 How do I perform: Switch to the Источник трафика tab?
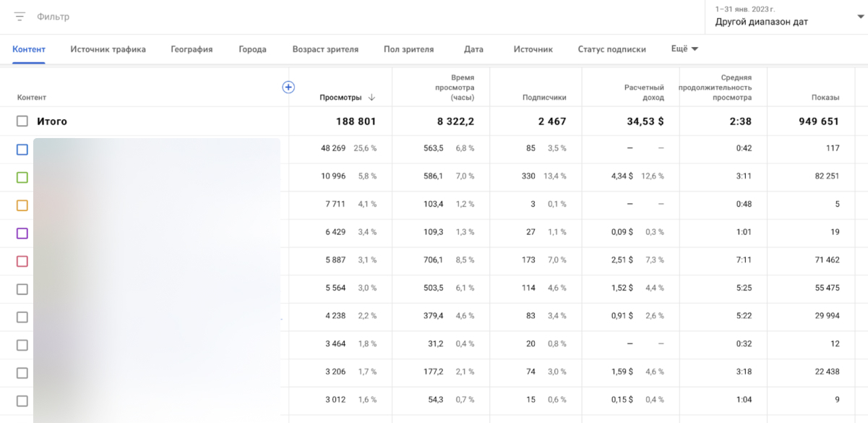(x=108, y=49)
